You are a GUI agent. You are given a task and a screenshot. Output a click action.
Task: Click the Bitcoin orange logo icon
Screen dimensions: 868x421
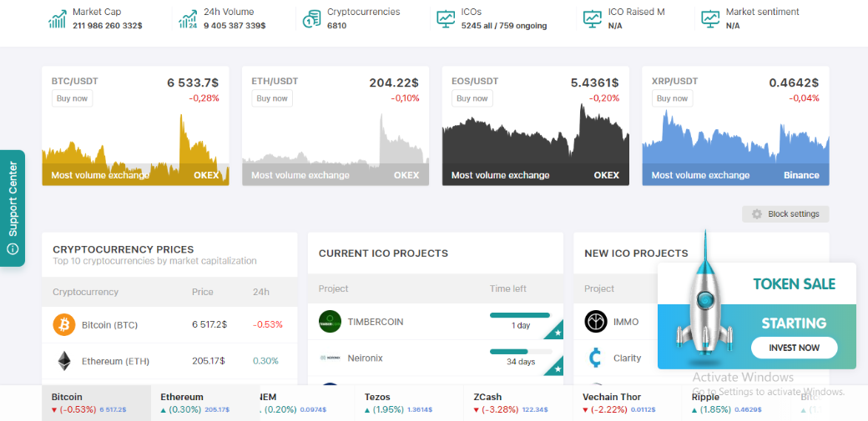[64, 325]
